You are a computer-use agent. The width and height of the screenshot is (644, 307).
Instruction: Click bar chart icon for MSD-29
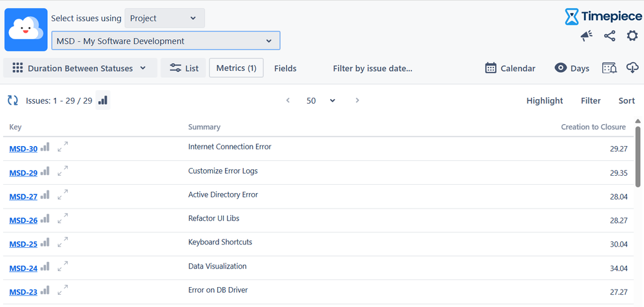pyautogui.click(x=44, y=171)
